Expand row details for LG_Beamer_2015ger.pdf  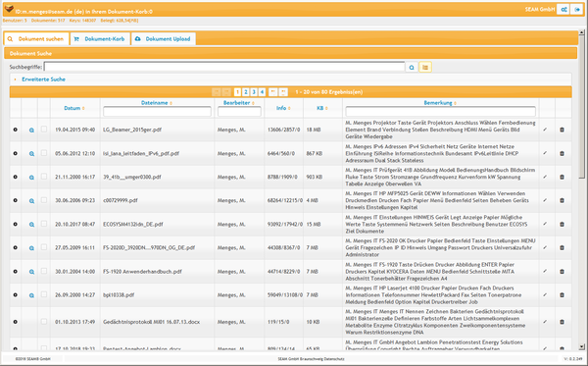(16, 130)
